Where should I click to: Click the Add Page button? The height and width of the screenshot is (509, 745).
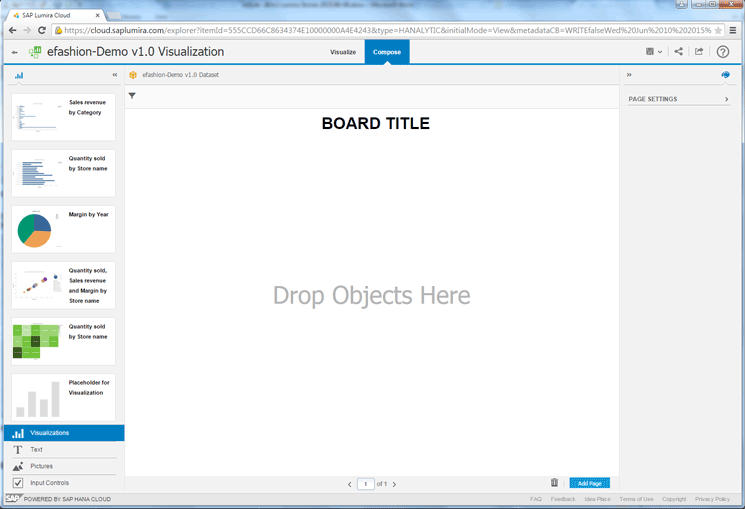(589, 483)
